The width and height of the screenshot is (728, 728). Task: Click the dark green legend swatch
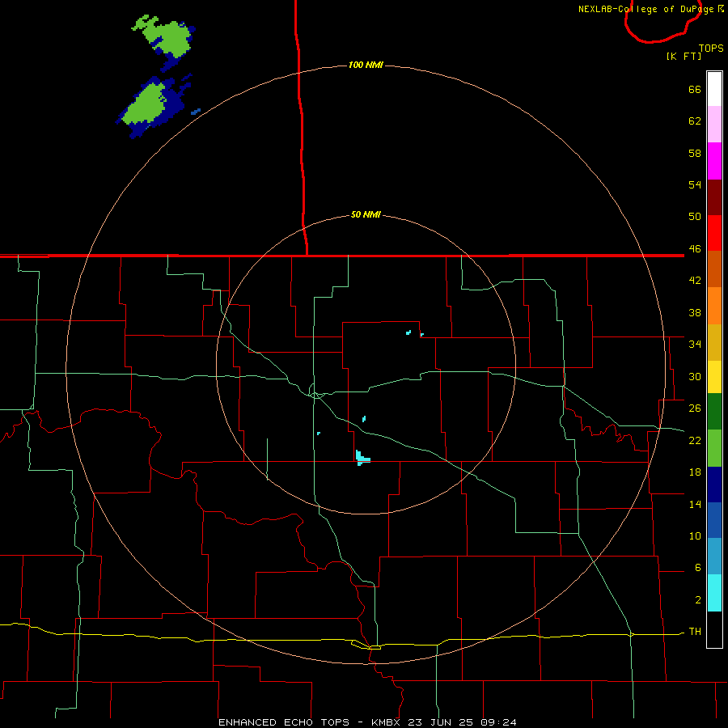pos(714,412)
